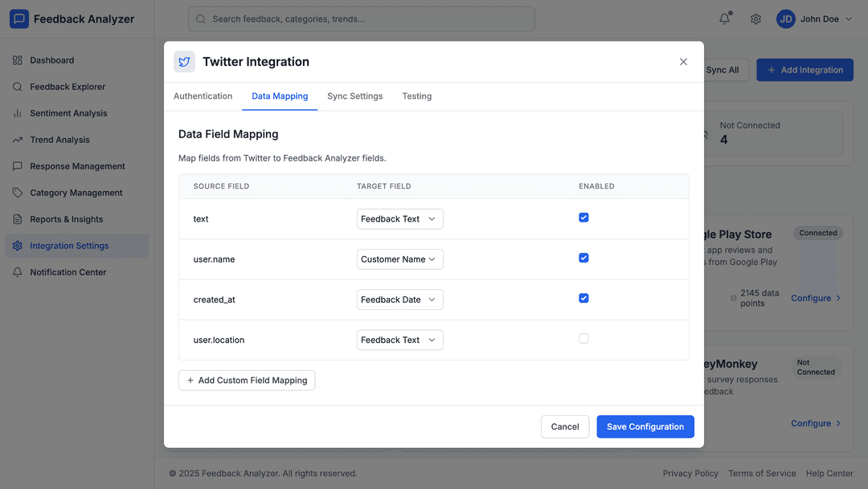Open the Notification Center
This screenshot has width=868, height=489.
click(69, 271)
